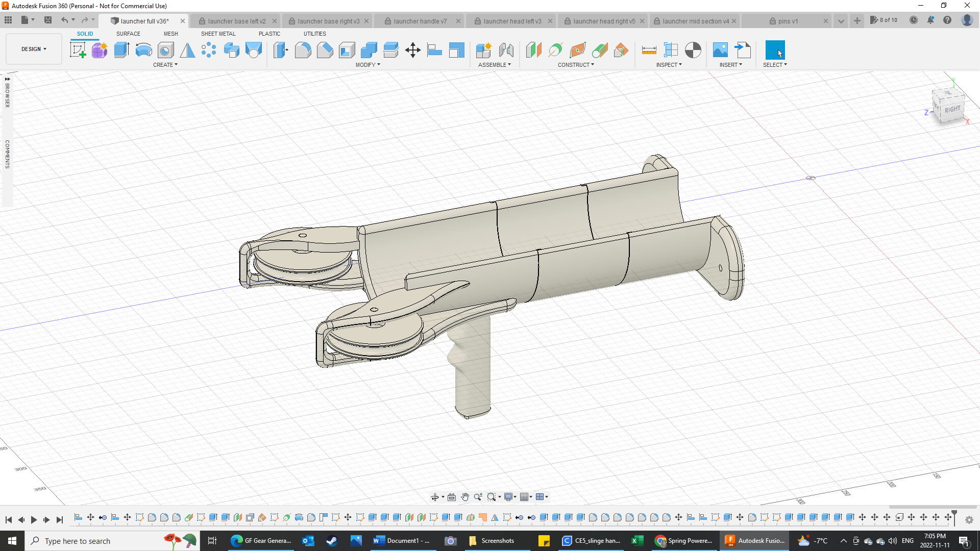Open the DESIGN workspace dropdown
This screenshot has height=551, width=980.
(33, 49)
